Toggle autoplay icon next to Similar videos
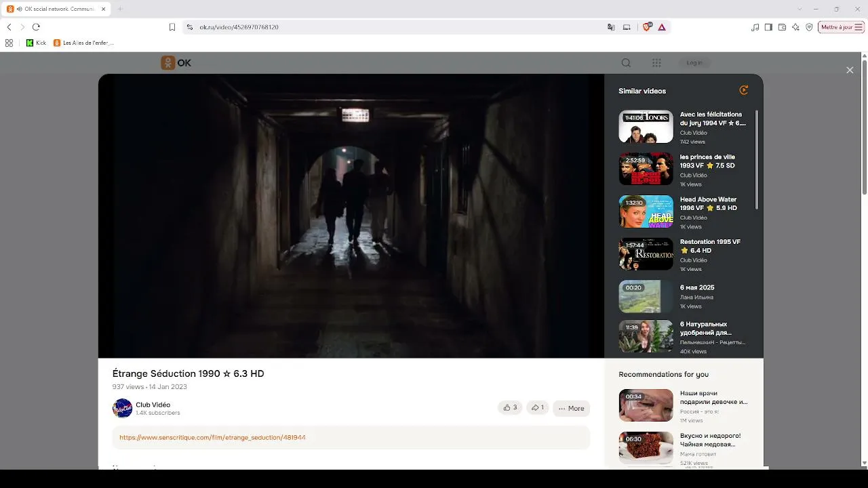This screenshot has width=868, height=488. [744, 90]
